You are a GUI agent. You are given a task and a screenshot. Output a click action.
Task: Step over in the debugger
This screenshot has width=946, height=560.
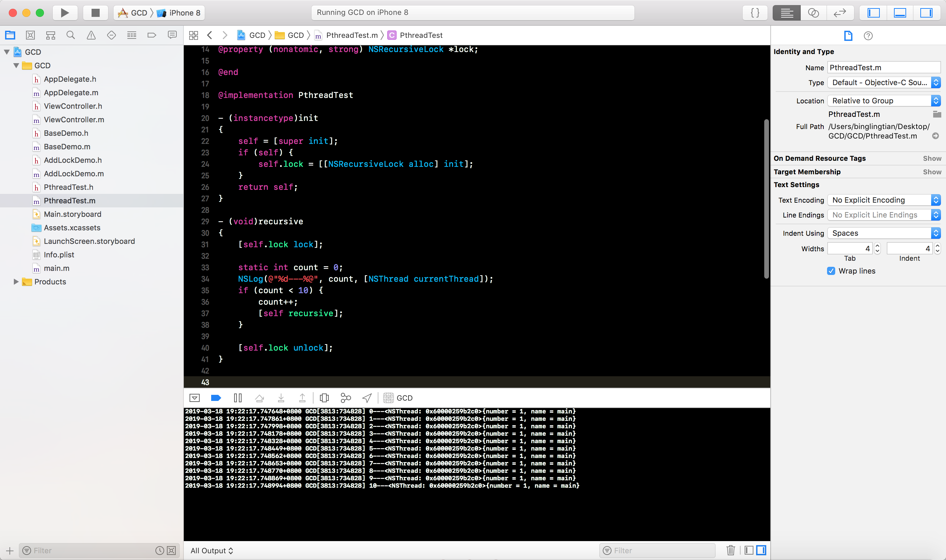(x=259, y=398)
